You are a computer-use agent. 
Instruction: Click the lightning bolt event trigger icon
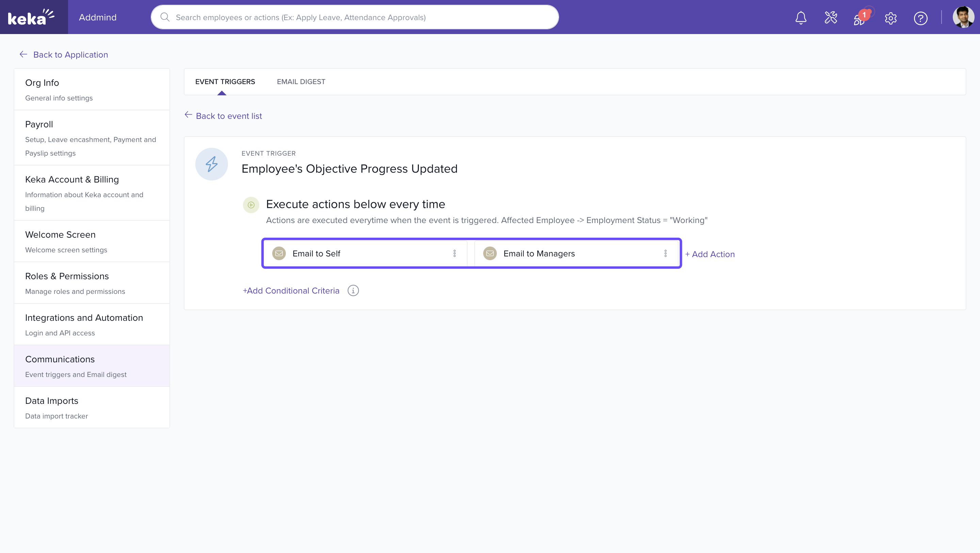pos(212,164)
